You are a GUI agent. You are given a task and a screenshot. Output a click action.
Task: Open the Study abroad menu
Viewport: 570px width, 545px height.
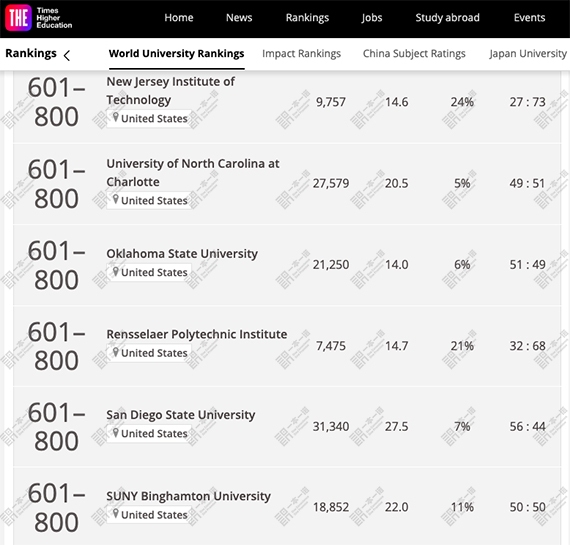[447, 17]
